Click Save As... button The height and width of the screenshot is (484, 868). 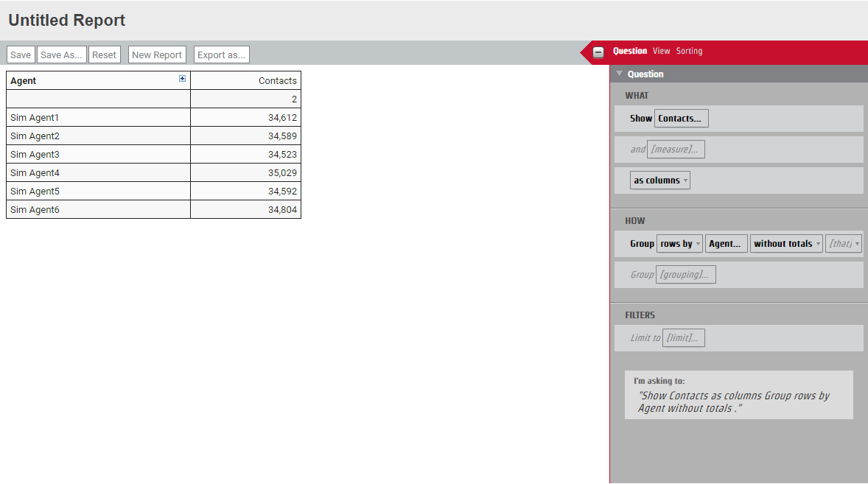61,55
